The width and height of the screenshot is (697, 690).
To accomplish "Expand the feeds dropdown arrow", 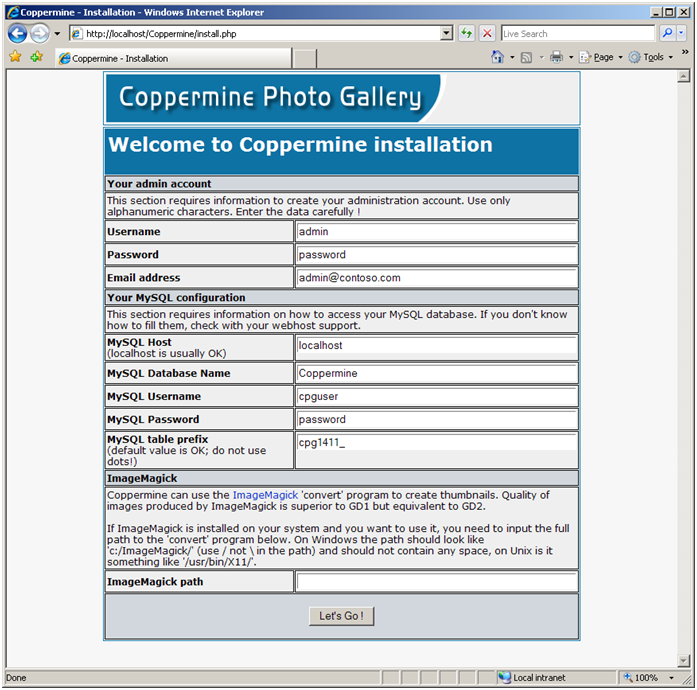I will pos(541,57).
